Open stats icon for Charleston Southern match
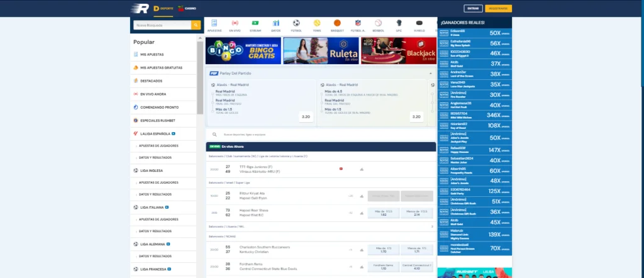 tap(362, 250)
